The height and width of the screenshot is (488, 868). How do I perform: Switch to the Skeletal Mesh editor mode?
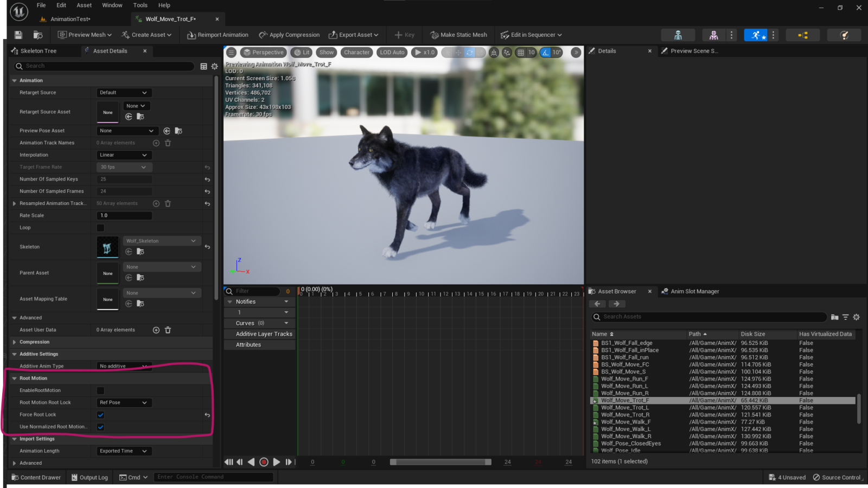pyautogui.click(x=713, y=35)
